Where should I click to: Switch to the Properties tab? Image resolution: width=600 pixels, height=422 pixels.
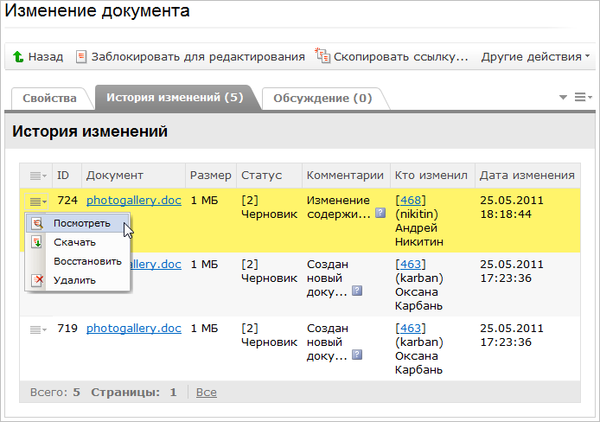(x=50, y=98)
